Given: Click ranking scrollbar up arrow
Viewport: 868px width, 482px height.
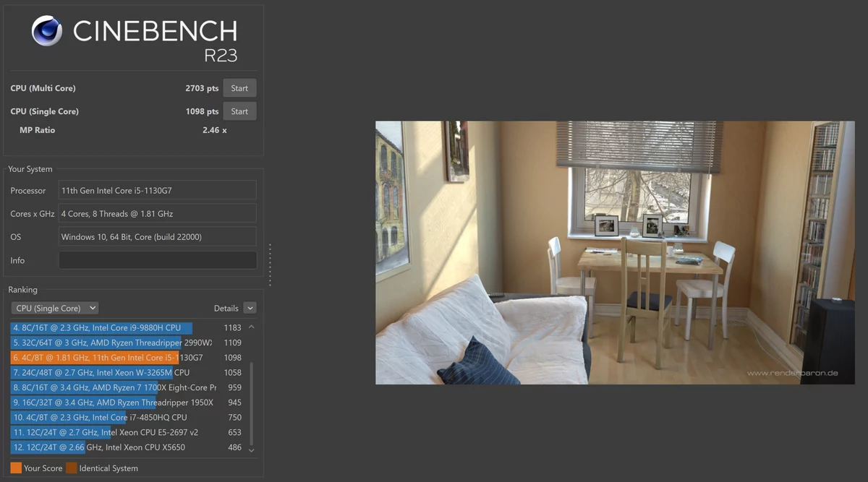Looking at the screenshot, I should [x=252, y=327].
